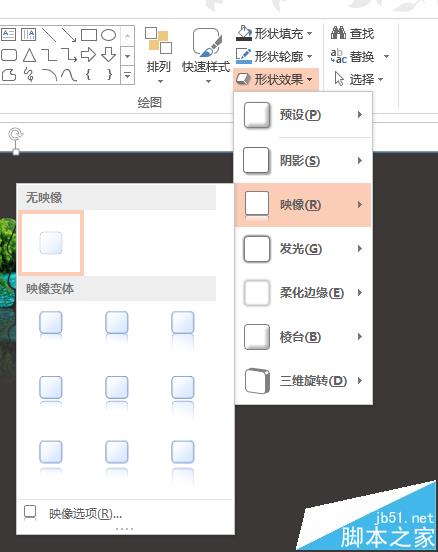Select the scribble shape tool
Image resolution: width=438 pixels, height=552 pixels.
point(29,75)
